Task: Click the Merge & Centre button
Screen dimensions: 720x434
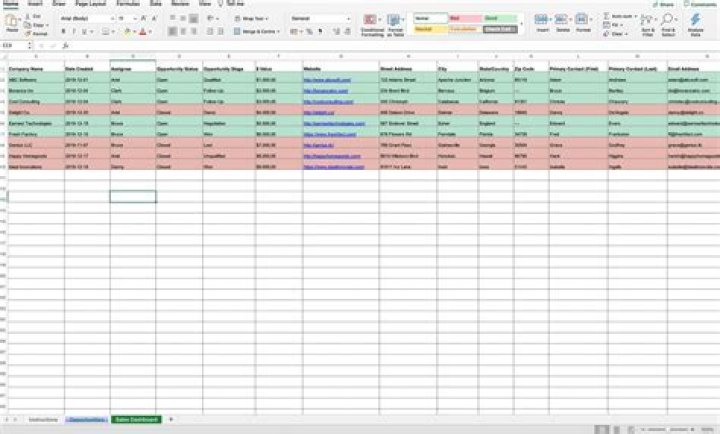Action: pyautogui.click(x=256, y=32)
